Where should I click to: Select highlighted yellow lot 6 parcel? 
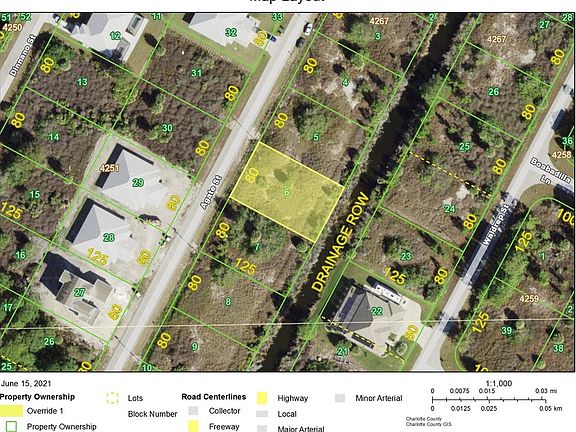coord(287,192)
